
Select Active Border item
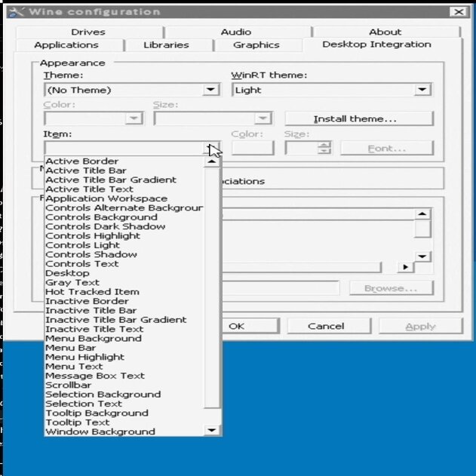[124, 161]
